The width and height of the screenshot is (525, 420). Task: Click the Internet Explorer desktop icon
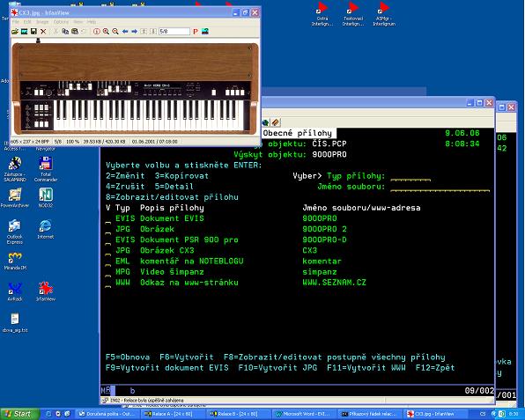tap(46, 229)
